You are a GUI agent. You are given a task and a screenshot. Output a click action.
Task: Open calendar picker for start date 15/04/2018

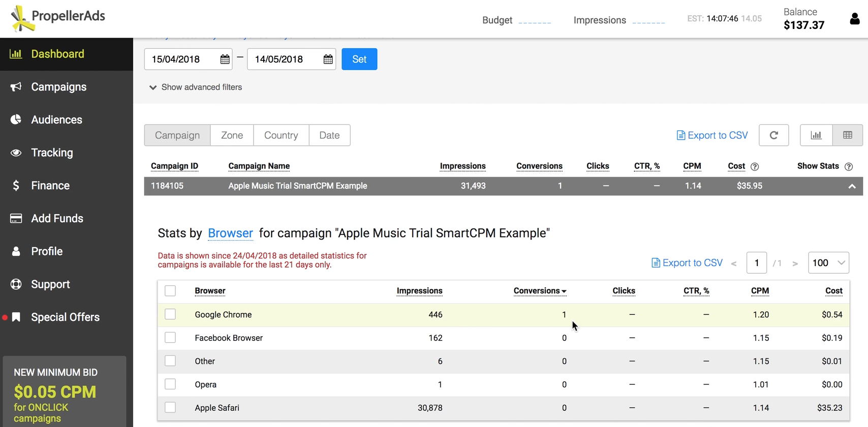225,59
